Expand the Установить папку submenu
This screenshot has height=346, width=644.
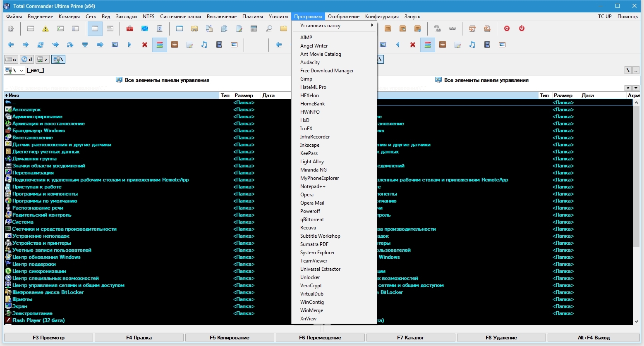(335, 25)
